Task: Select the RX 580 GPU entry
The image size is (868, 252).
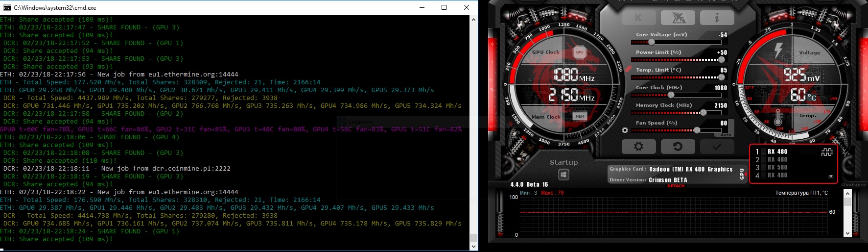Action: [777, 167]
